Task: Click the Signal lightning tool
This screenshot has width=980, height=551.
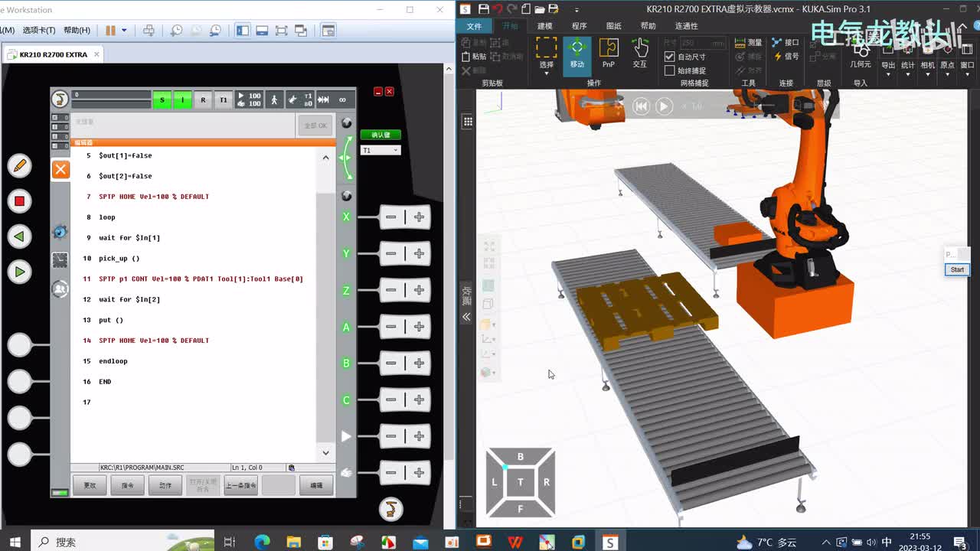Action: tap(786, 56)
